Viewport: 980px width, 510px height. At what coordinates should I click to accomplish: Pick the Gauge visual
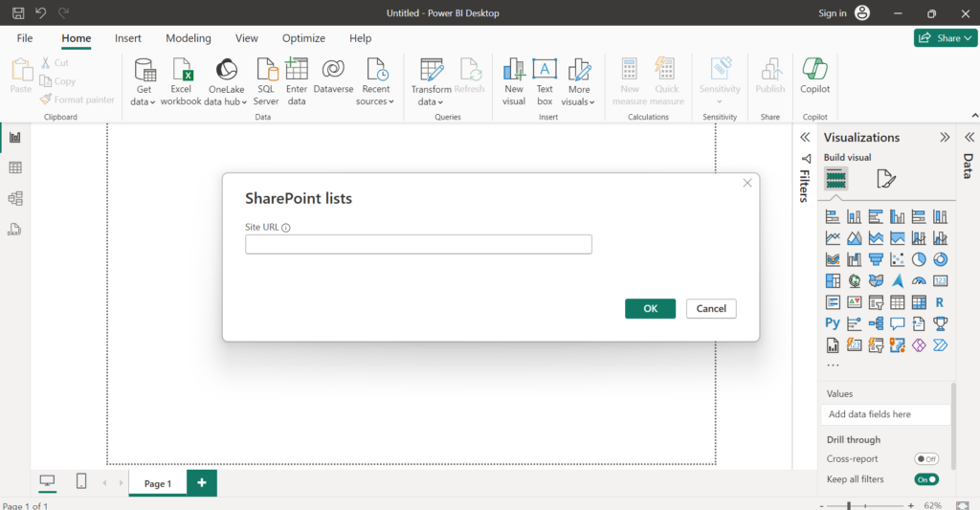tap(919, 280)
